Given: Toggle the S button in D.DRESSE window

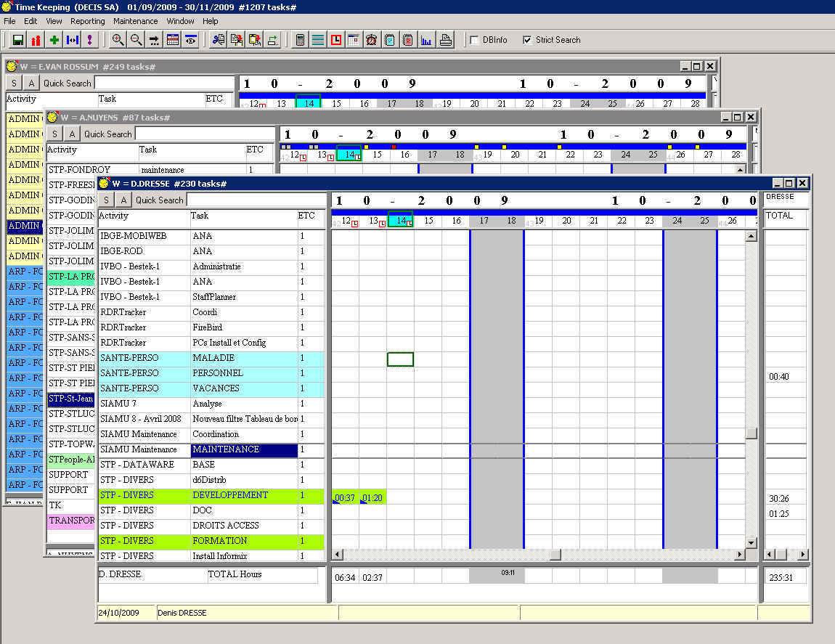Looking at the screenshot, I should pos(107,200).
